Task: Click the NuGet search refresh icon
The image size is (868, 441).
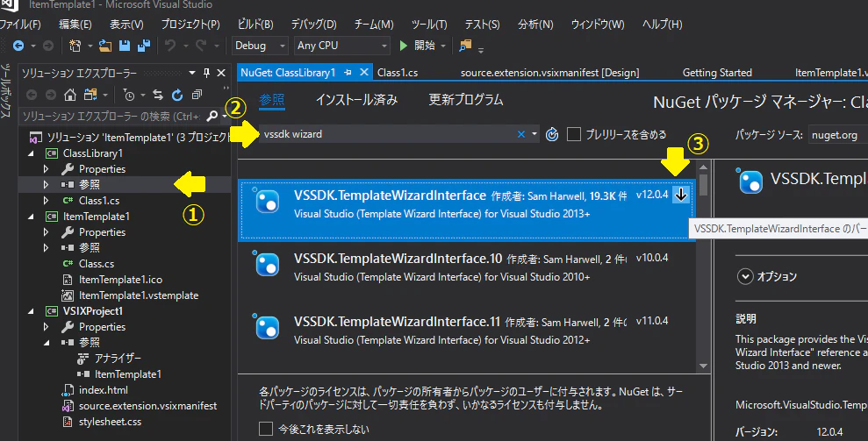Action: (x=552, y=134)
